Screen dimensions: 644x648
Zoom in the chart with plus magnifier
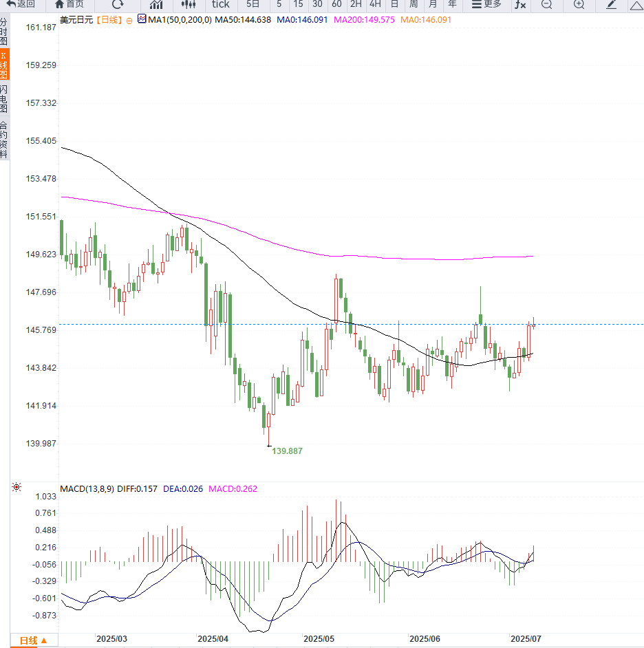(x=579, y=5)
